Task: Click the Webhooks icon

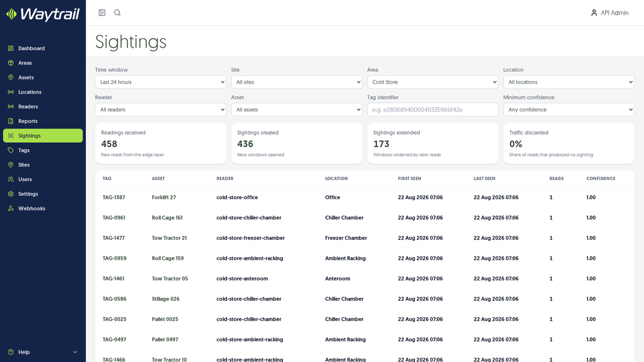Action: [11, 208]
